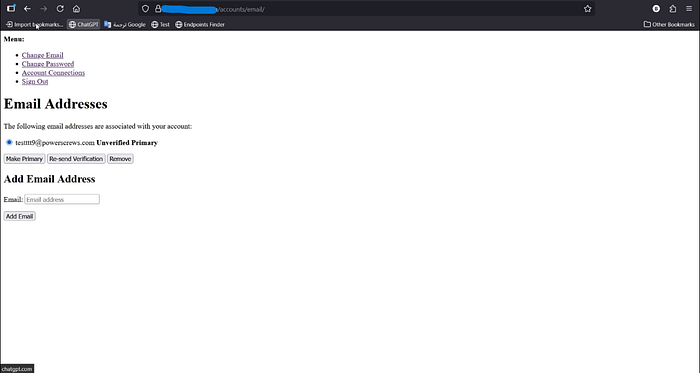Open the Other Bookmarks folder

point(669,25)
